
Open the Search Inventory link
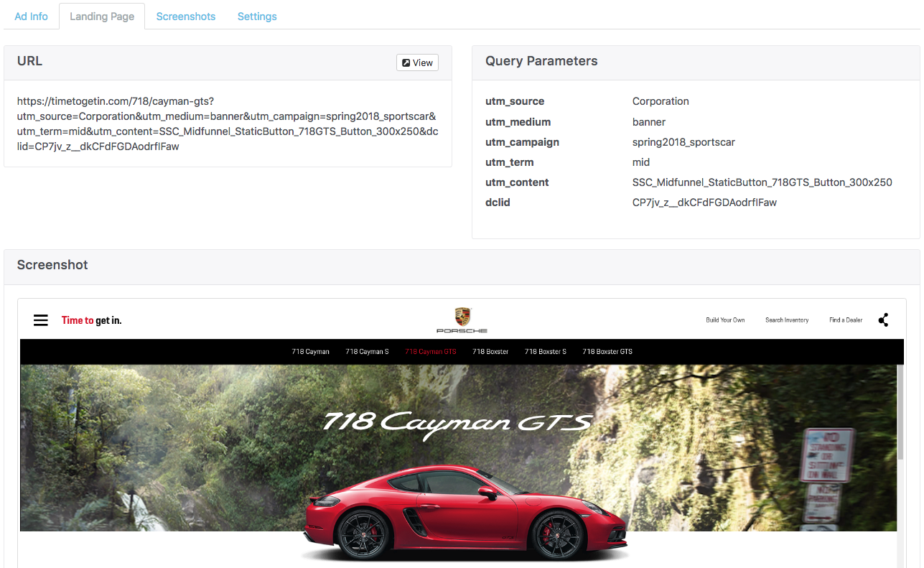(x=787, y=320)
